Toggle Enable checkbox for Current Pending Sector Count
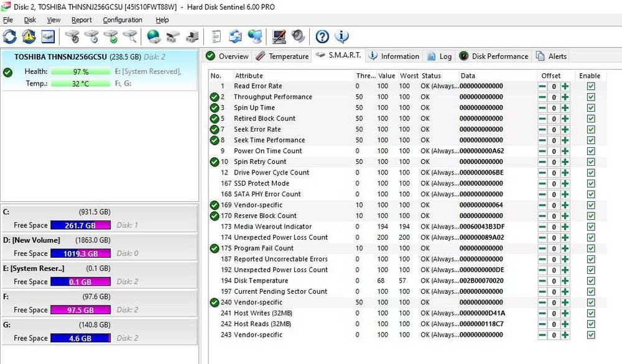 pyautogui.click(x=591, y=291)
